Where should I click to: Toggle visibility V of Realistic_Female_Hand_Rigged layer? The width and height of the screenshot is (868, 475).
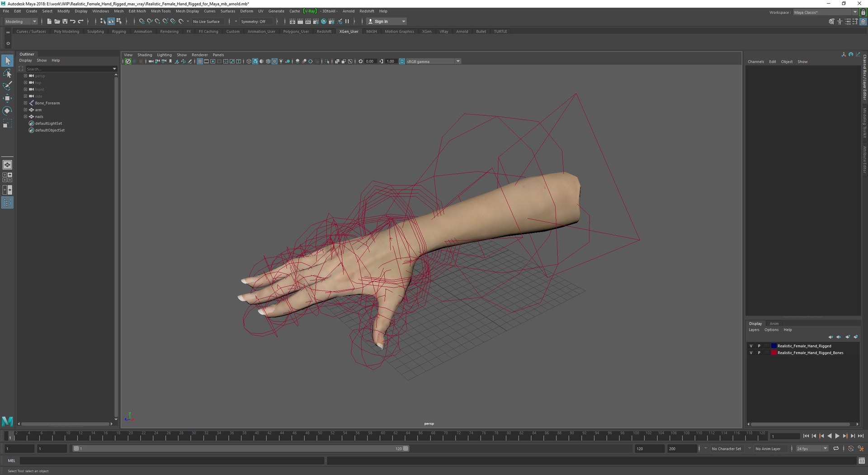point(751,346)
